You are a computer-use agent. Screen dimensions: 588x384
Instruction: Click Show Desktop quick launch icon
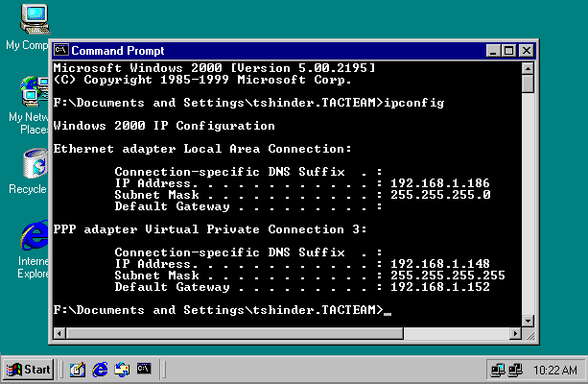point(78,369)
